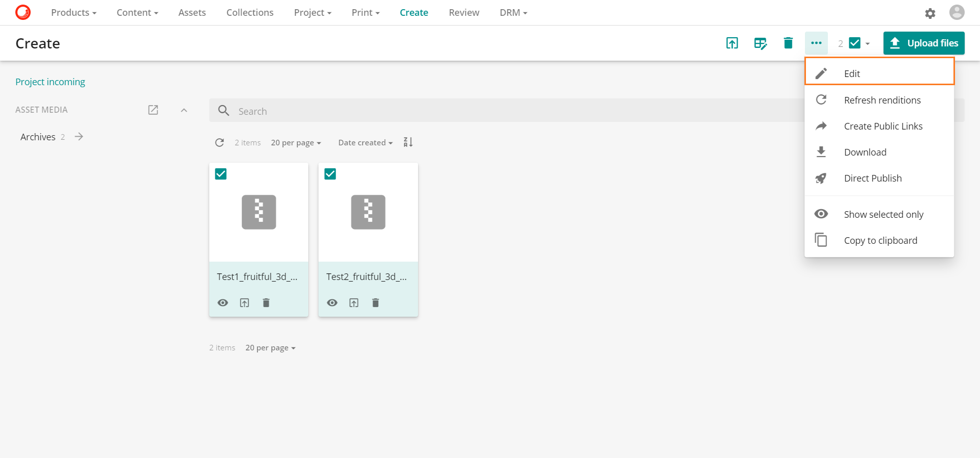Click the bulk edit table icon in toolbar
Screen dimensions: 980x458
[x=760, y=43]
